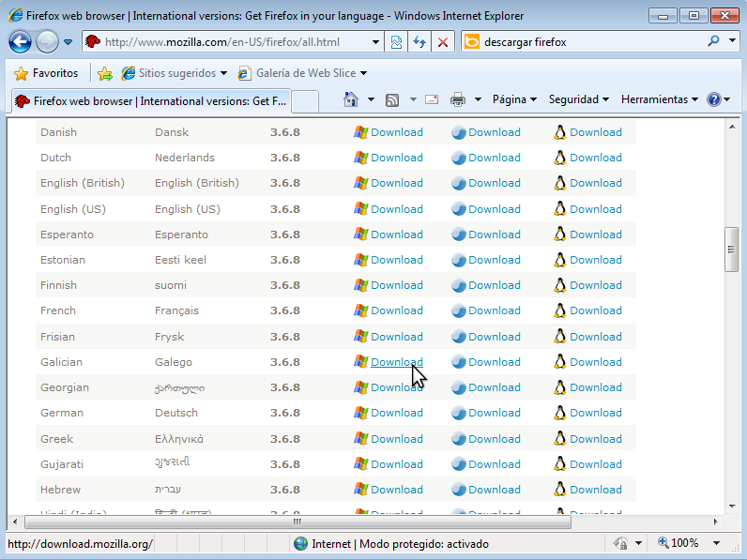
Task: Open a new blank tab
Action: (305, 101)
